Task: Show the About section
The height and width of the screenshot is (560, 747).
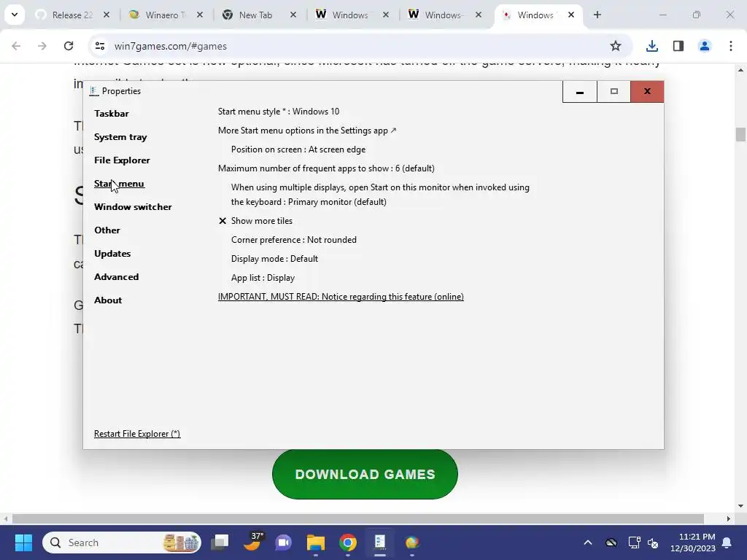Action: pos(108,300)
